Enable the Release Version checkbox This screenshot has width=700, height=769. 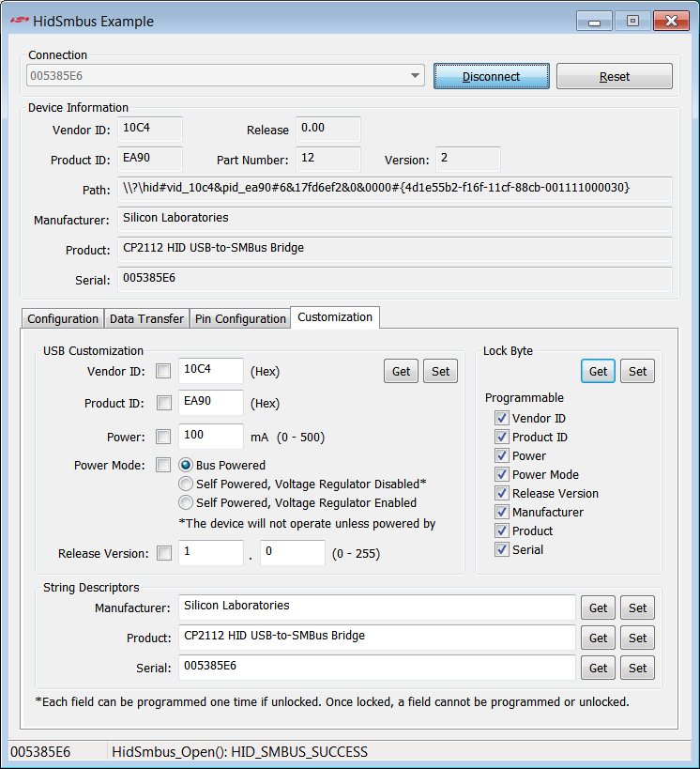pos(163,553)
